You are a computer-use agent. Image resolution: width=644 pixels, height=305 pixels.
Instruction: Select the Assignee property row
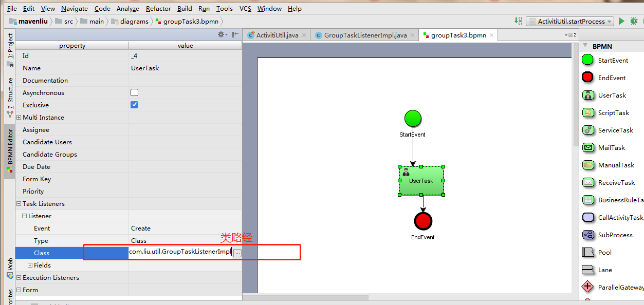click(x=128, y=130)
